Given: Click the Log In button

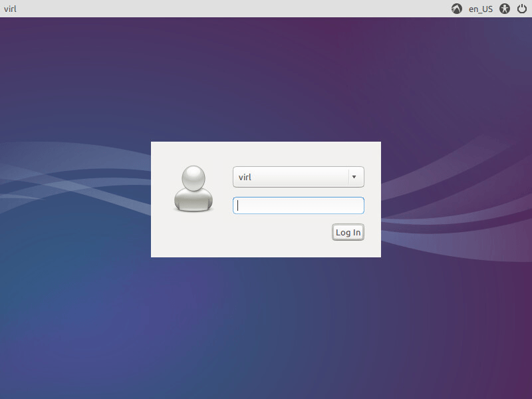Looking at the screenshot, I should pos(348,232).
